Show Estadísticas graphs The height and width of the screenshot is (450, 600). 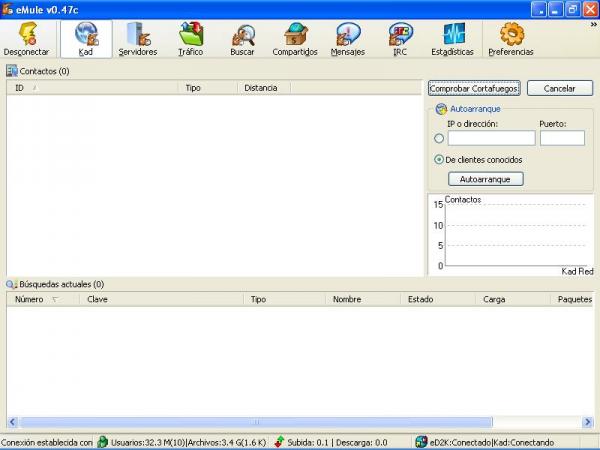click(453, 39)
